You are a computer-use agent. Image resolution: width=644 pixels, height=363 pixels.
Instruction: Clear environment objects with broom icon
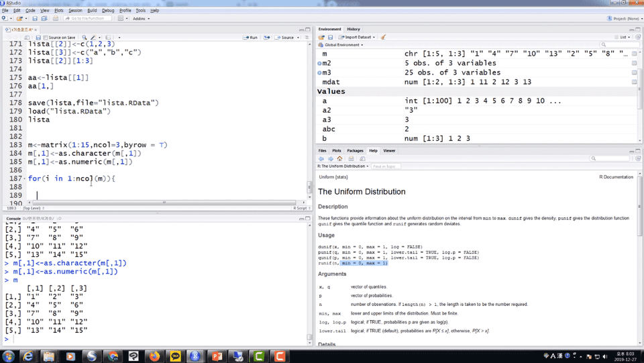(383, 37)
